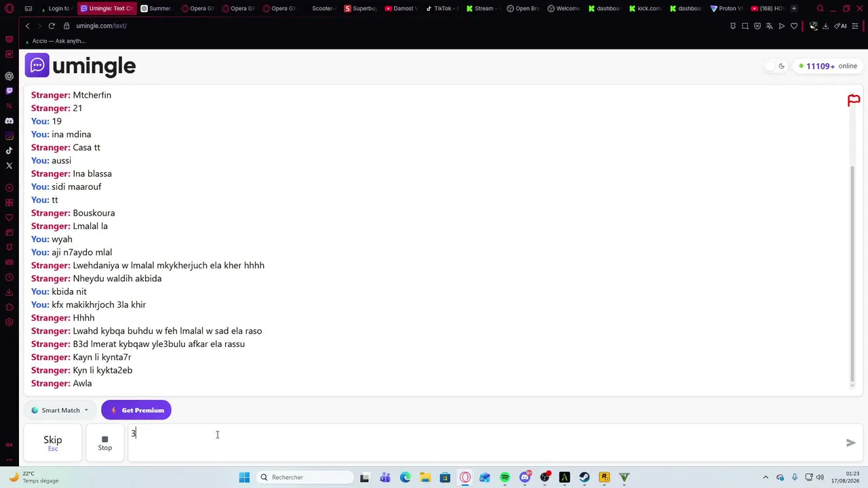Click the site security lock icon
The height and width of the screenshot is (488, 868).
(66, 26)
